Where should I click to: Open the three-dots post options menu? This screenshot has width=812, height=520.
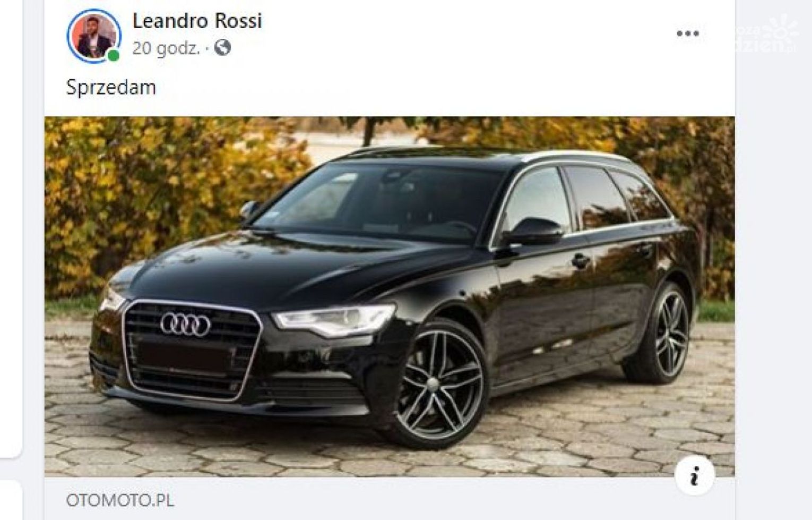click(x=687, y=33)
